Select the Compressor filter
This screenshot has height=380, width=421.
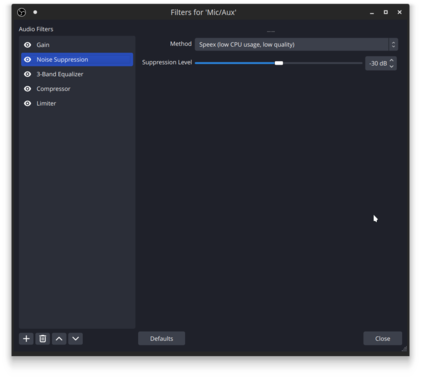77,89
